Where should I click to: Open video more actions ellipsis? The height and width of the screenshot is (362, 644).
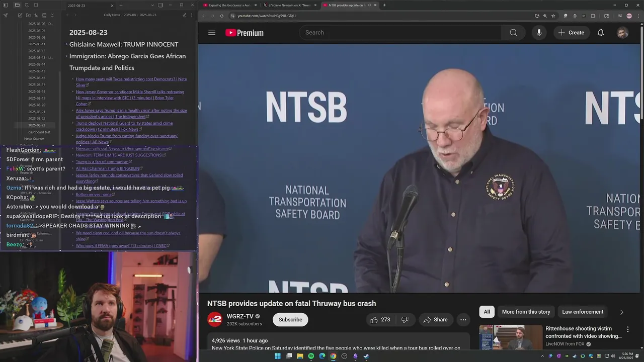463,320
